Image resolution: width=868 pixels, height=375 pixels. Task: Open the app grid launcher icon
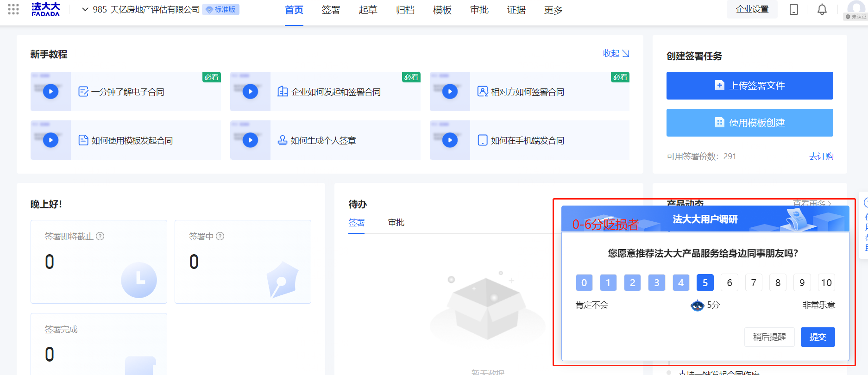pos(13,9)
